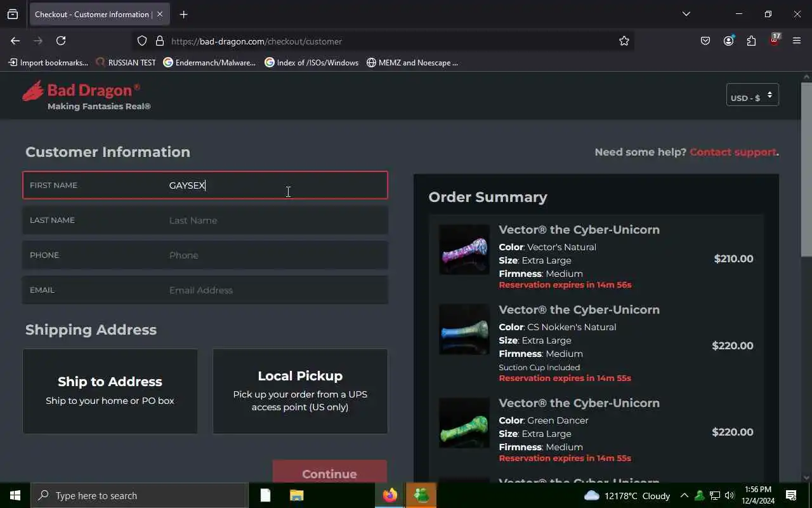Open File Explorer from the taskbar
Viewport: 812px width, 508px height.
(296, 495)
